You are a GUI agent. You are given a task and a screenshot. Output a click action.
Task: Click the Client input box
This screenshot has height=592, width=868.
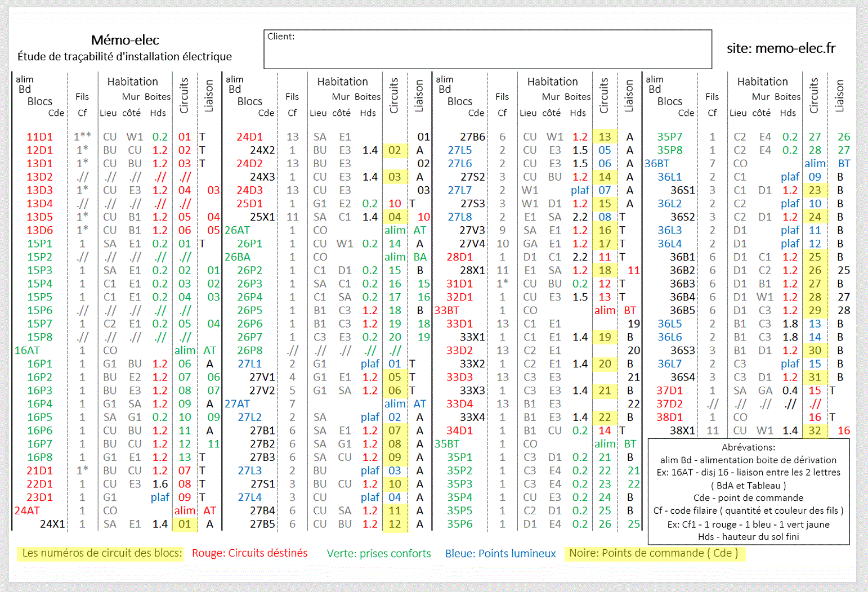pyautogui.click(x=487, y=50)
